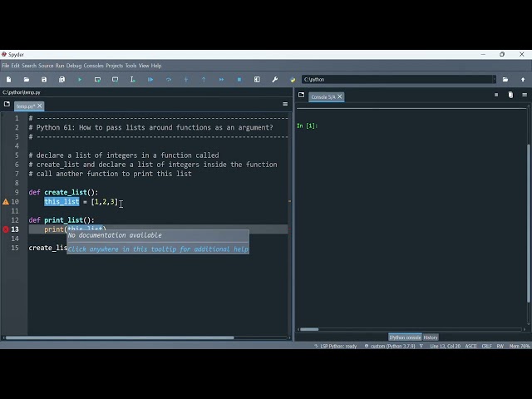Close the Console 5/A tab
The height and width of the screenshot is (399, 532).
[x=340, y=96]
